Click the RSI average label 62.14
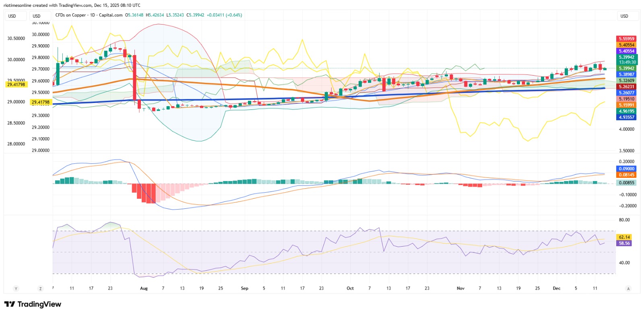Viewport: 644px width, 315px height. (624, 237)
